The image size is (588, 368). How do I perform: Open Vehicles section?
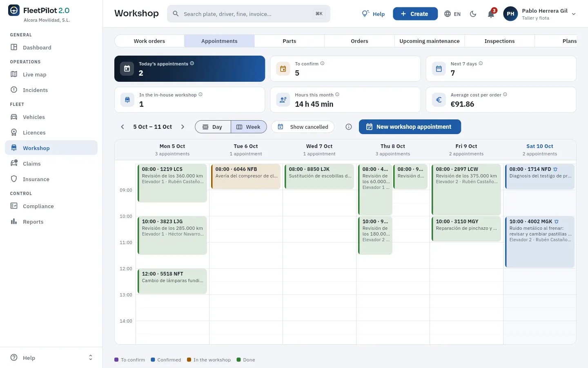(x=51, y=117)
